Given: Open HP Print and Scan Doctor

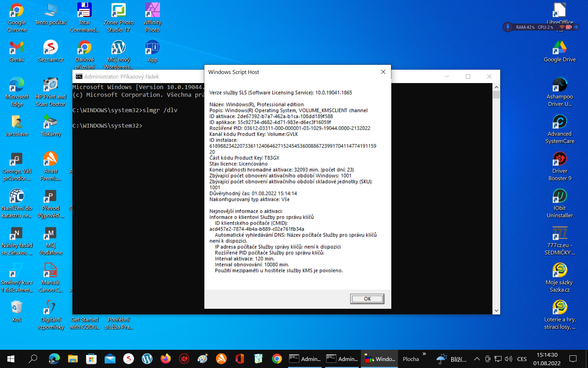Looking at the screenshot, I should (51, 92).
